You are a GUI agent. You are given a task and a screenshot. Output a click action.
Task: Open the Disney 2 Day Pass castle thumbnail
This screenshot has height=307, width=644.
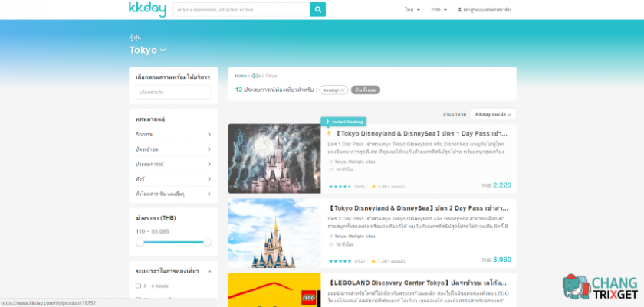coord(274,234)
